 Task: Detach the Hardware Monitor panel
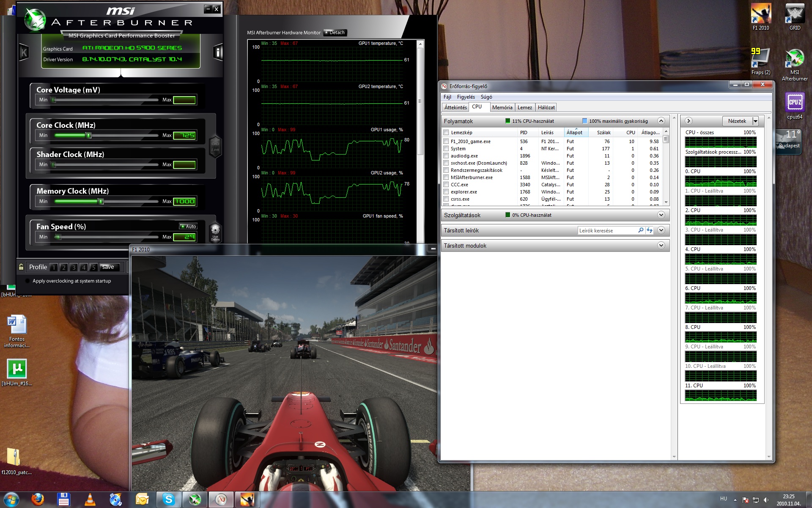point(335,33)
